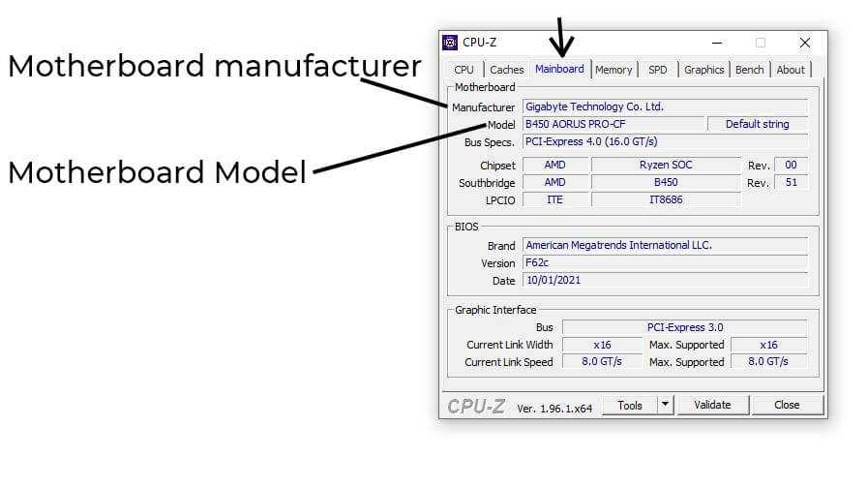Open the Bench tab
868x487 pixels.
[749, 70]
